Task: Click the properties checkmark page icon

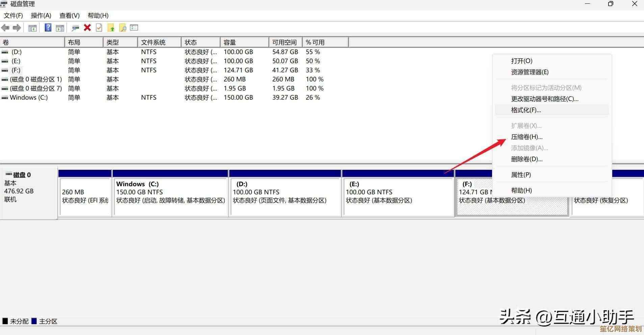Action: pos(99,28)
